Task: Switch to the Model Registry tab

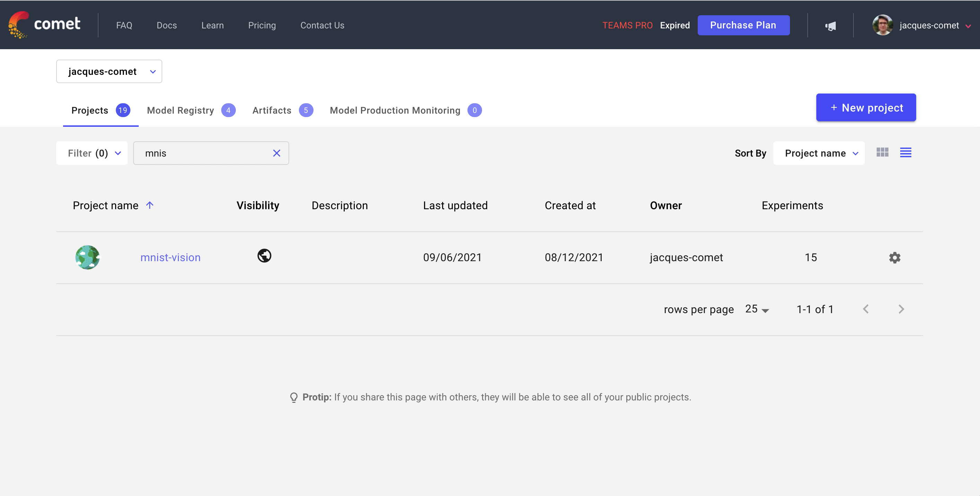Action: click(x=180, y=109)
